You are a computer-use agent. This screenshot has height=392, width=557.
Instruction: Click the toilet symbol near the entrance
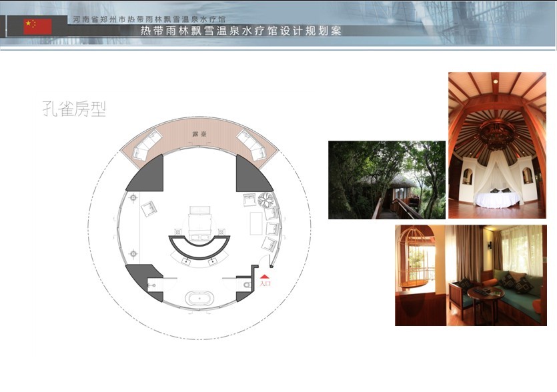(247, 285)
